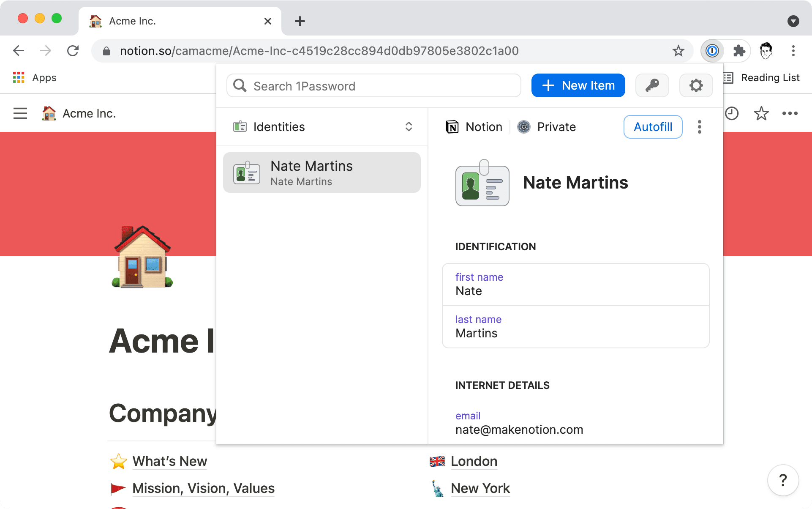Open 1Password extension settings gear
Screen dimensions: 812x509
[x=696, y=85]
